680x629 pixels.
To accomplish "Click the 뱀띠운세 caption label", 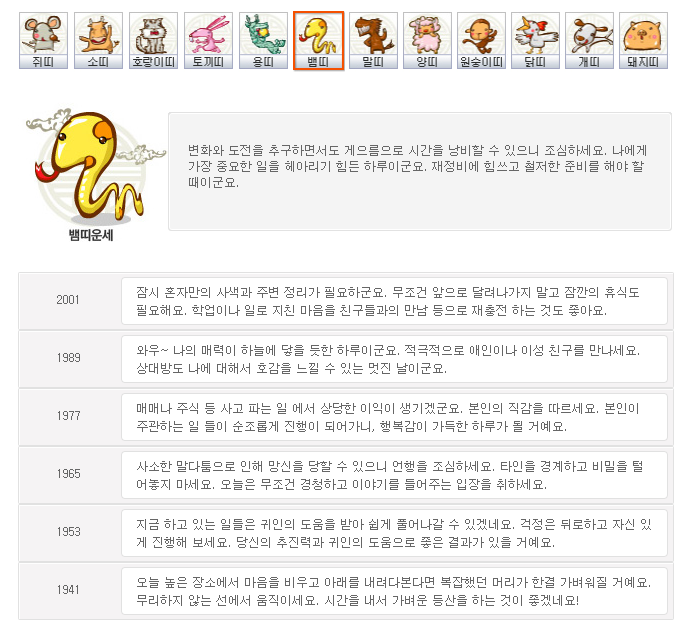I will (91, 235).
